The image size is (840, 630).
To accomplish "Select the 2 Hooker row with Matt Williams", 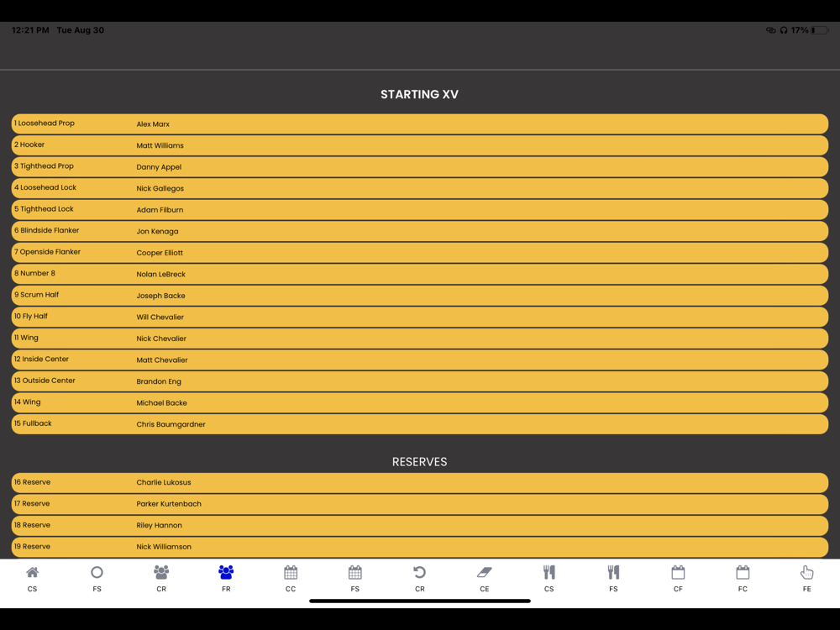I will pyautogui.click(x=419, y=145).
